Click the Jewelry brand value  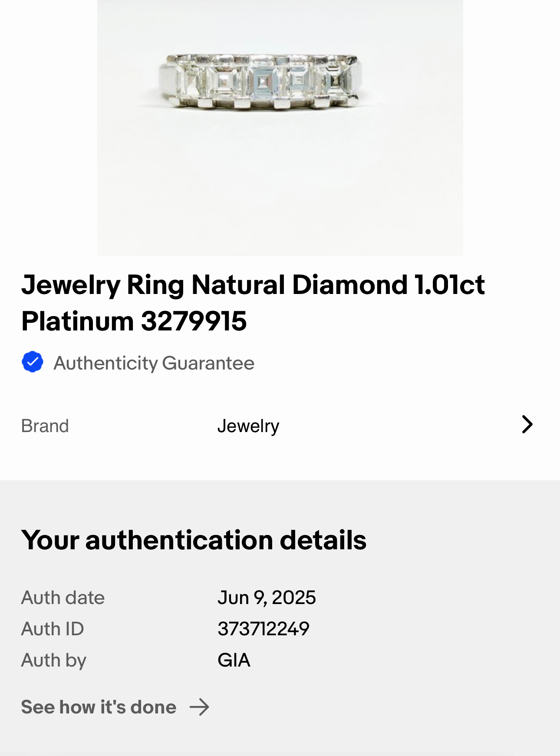tap(248, 426)
